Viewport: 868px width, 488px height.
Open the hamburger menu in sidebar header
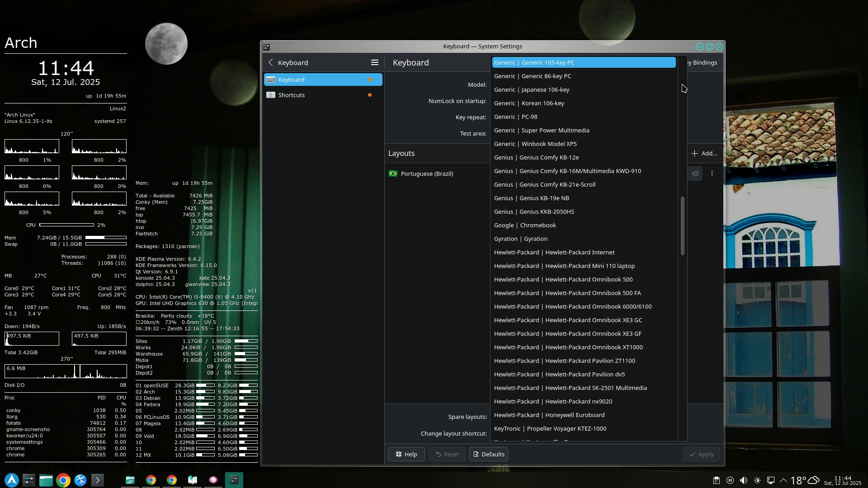coord(374,63)
